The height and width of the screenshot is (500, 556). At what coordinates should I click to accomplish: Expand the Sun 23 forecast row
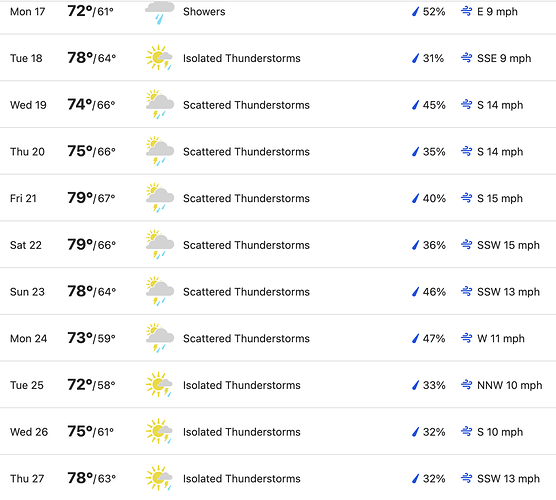pos(278,291)
